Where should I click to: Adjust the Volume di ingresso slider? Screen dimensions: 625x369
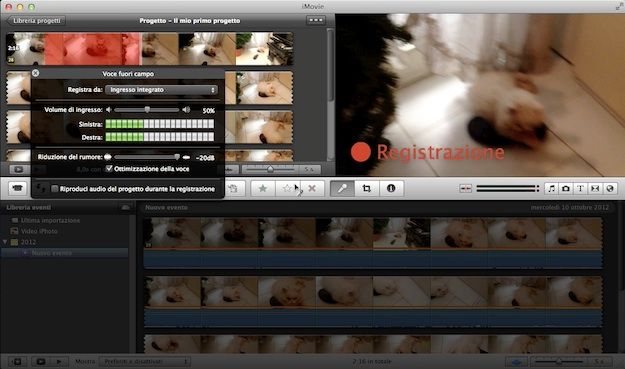tap(147, 110)
